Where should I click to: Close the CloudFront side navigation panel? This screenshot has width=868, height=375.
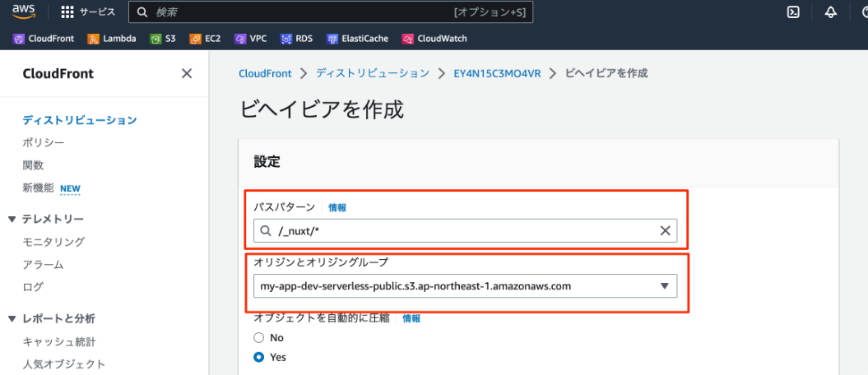click(187, 73)
